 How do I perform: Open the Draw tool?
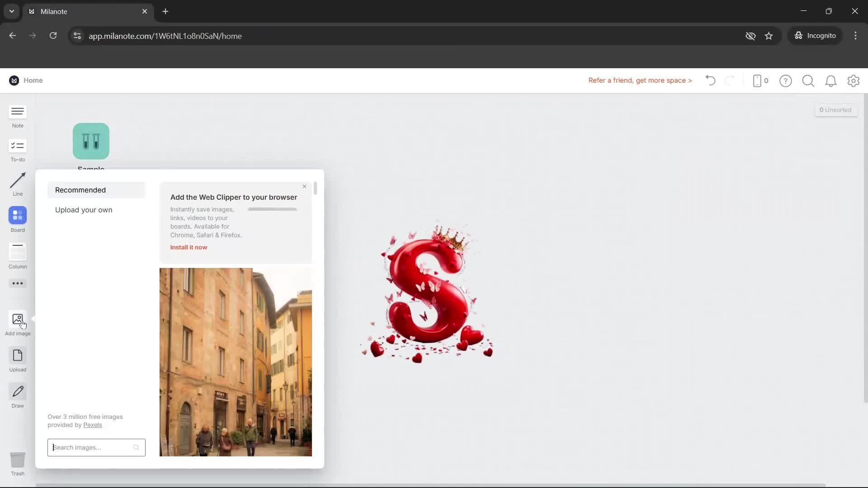(18, 392)
